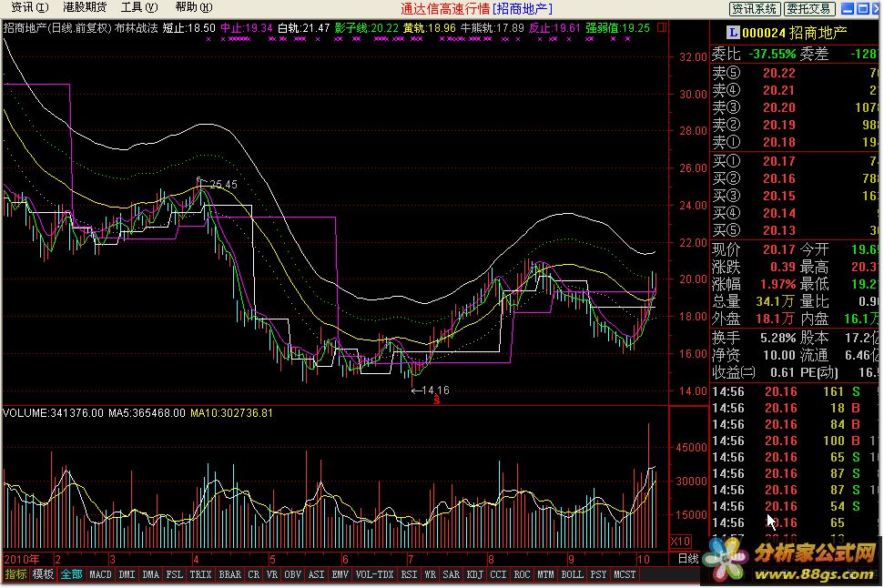
Task: Switch to the RSI indicator
Action: coord(409,574)
